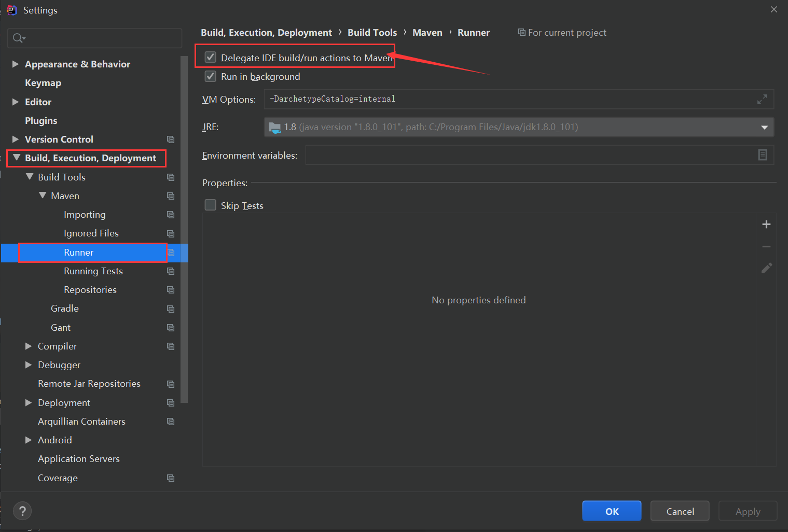
Task: Click the copy-settings icon next to Version Control
Action: click(171, 139)
